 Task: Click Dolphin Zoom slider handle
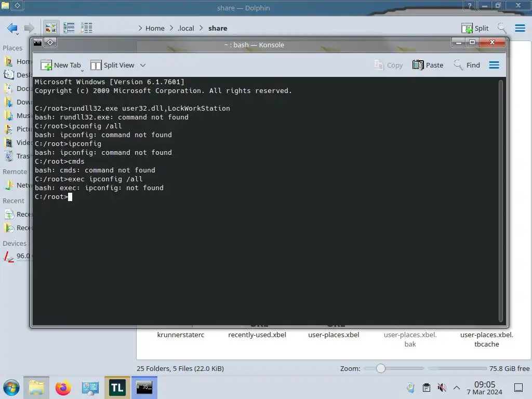381,368
